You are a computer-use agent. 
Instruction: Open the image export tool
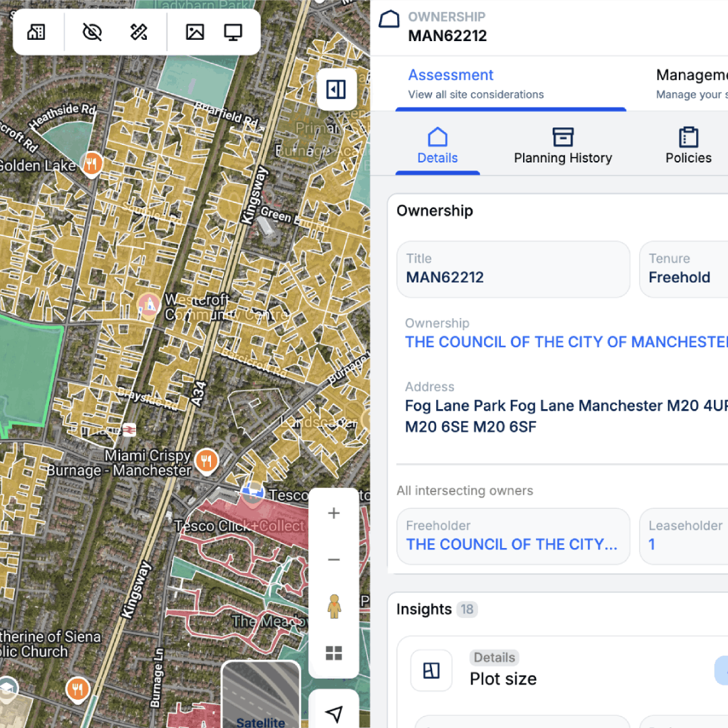point(195,32)
